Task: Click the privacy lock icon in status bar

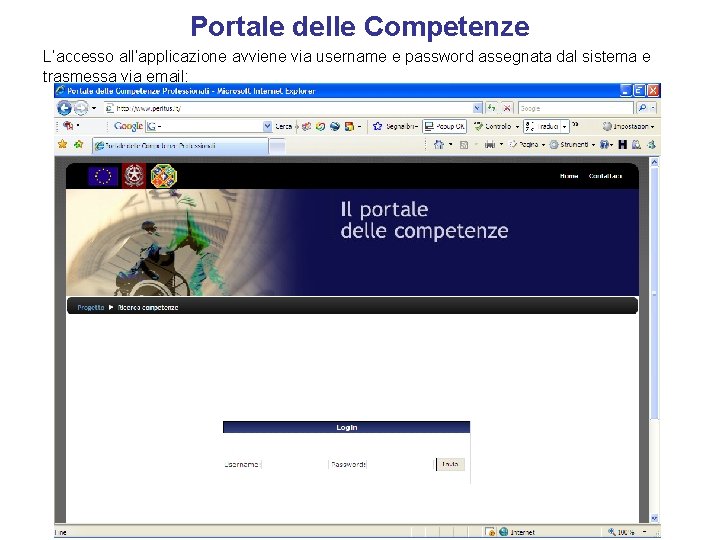Action: 490,532
